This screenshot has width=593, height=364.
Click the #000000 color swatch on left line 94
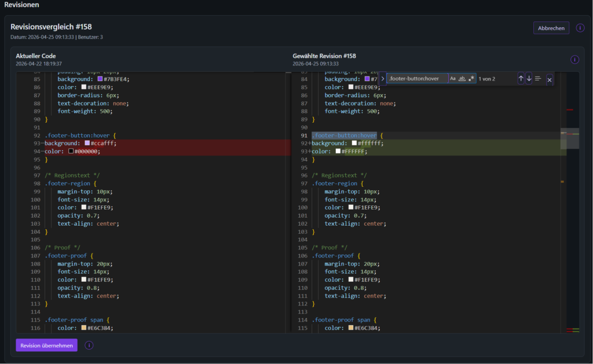(x=71, y=151)
